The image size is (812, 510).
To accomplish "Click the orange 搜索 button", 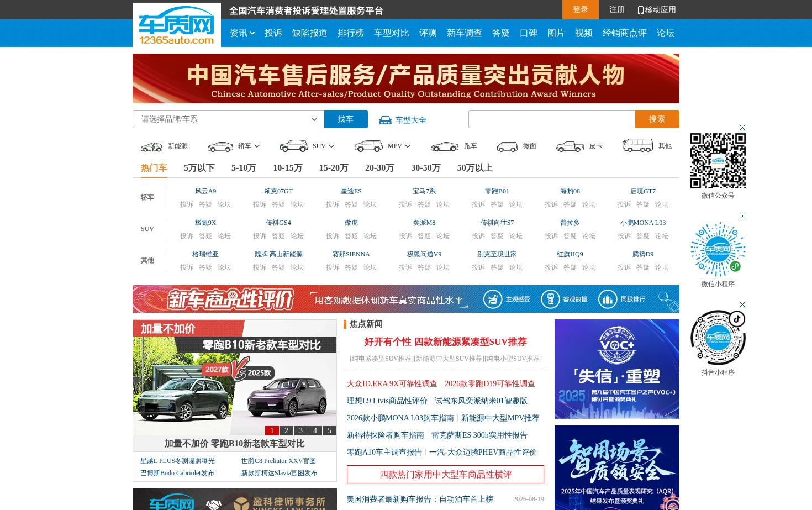I will coord(657,119).
